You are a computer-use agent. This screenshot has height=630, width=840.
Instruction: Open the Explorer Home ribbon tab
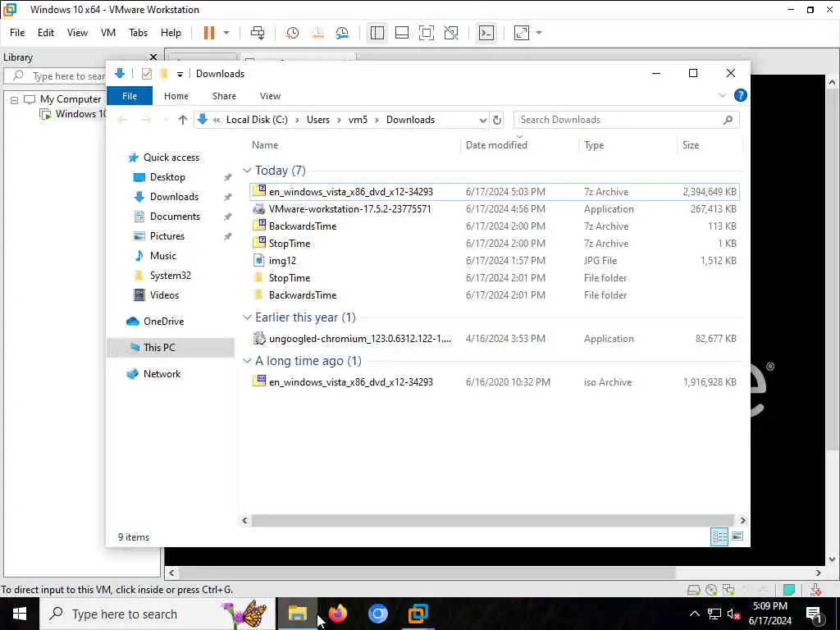click(176, 96)
